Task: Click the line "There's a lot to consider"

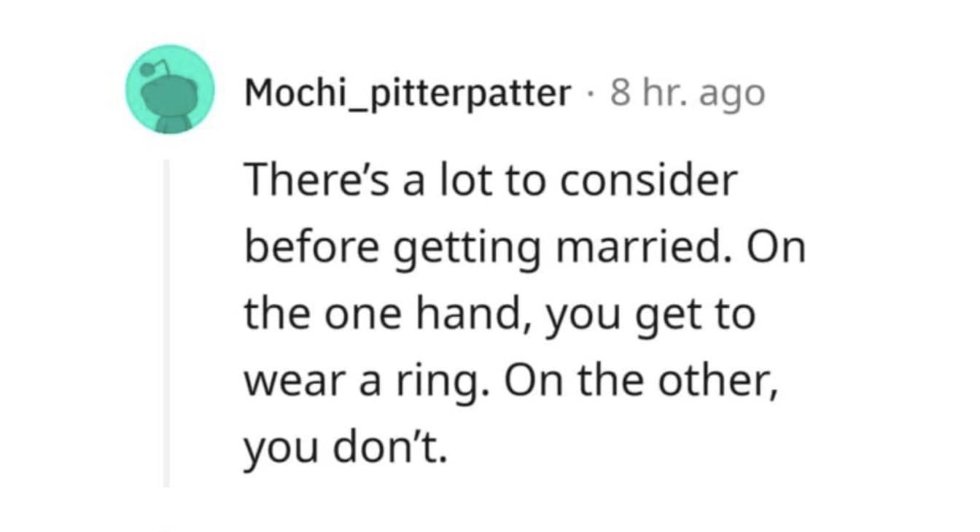Action: [491, 181]
